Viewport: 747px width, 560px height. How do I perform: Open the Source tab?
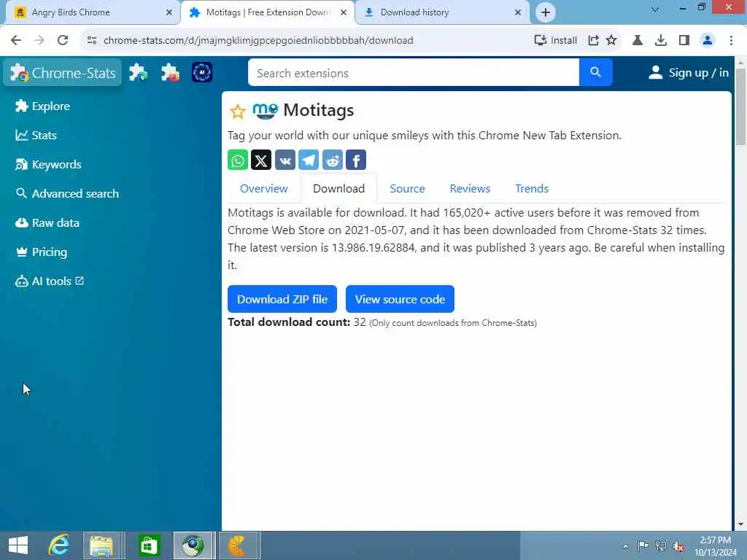pyautogui.click(x=407, y=189)
